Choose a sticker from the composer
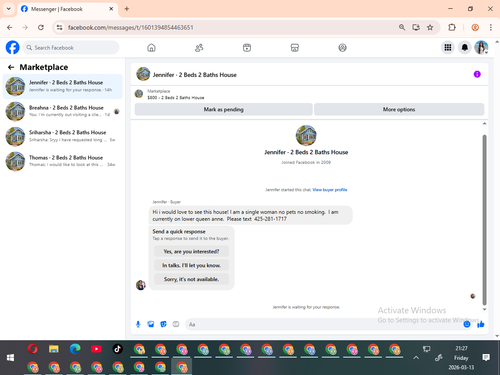 pos(163,324)
